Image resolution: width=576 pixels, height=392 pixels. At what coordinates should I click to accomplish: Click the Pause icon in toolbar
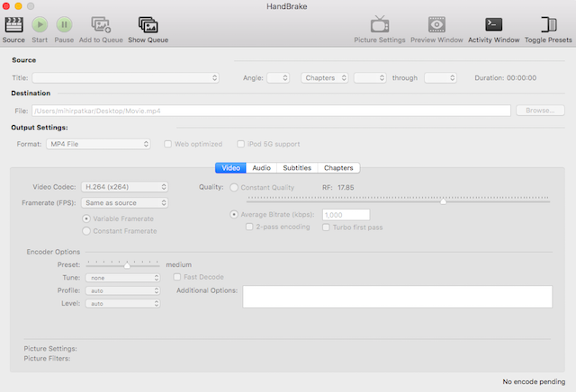coord(64,25)
